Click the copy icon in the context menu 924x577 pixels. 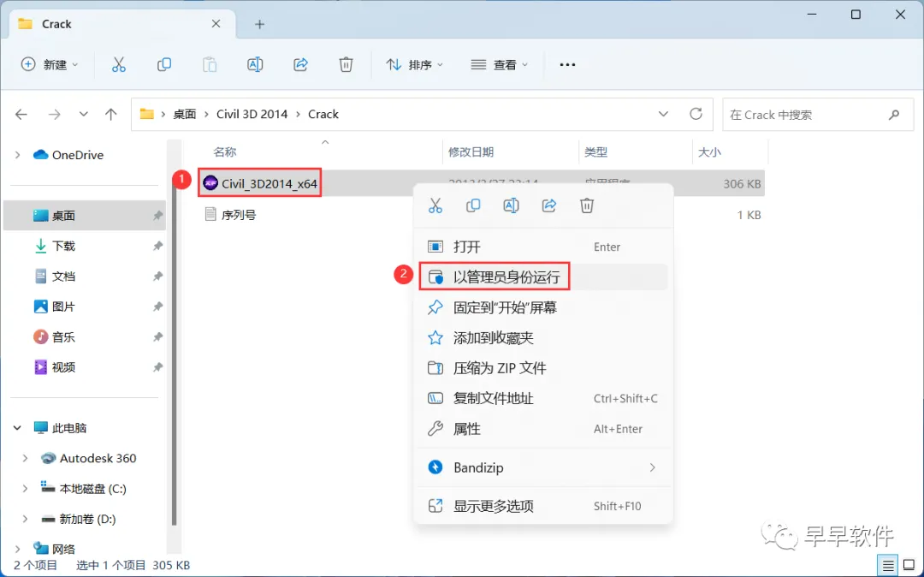click(472, 205)
